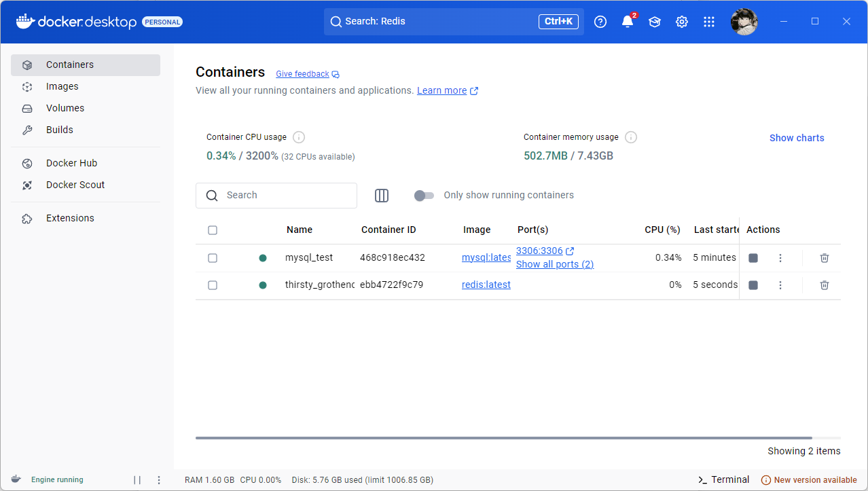Stop the mysql_test container

tap(753, 258)
